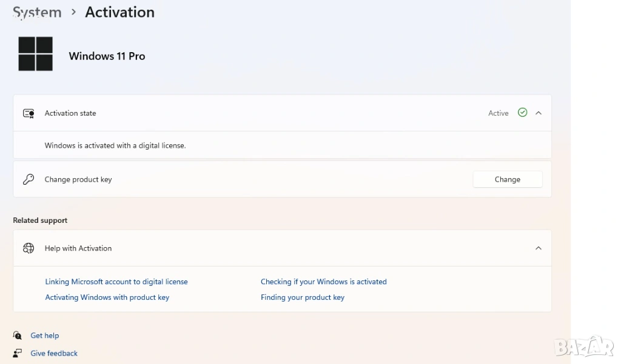Open Finding your product key link

coord(302,297)
